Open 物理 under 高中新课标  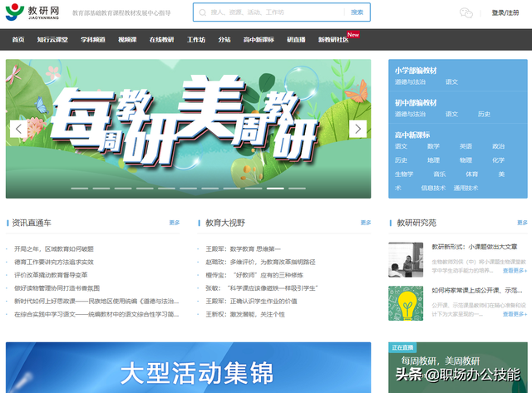tap(465, 160)
